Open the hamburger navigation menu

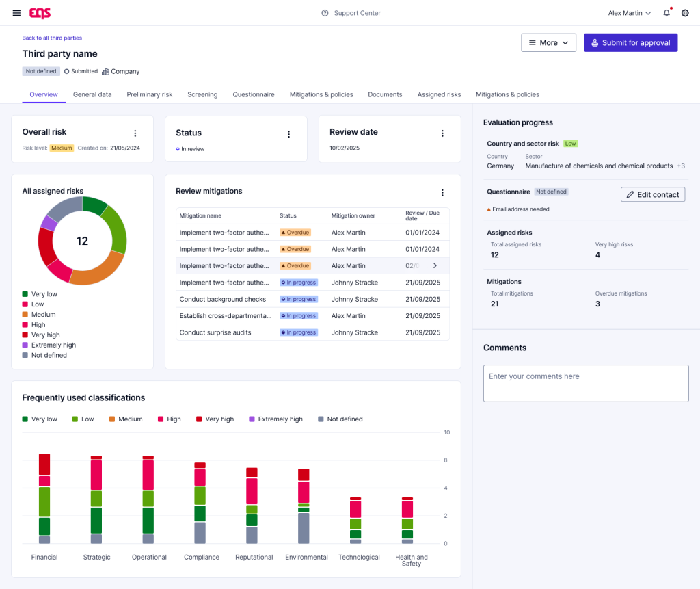coord(16,13)
